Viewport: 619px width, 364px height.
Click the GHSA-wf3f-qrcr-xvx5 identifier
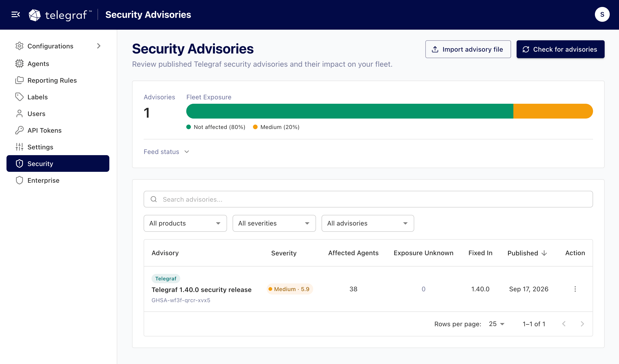tap(181, 300)
